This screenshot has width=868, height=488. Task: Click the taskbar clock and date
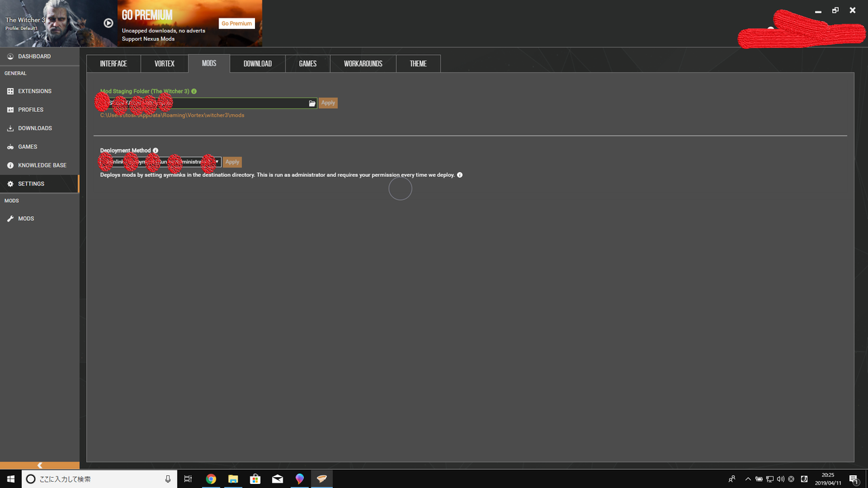tap(828, 479)
